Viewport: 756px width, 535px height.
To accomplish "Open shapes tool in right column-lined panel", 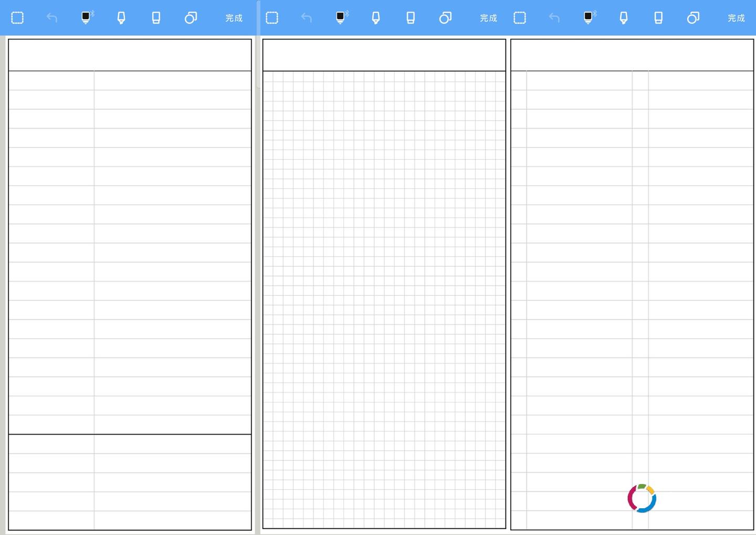I will click(693, 18).
